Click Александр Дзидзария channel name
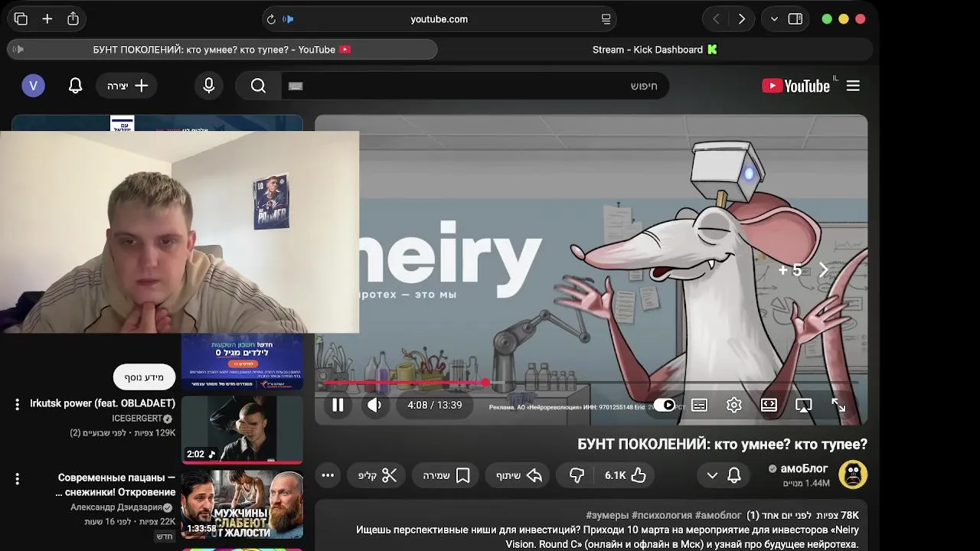Viewport: 980px width, 551px height. [x=116, y=507]
